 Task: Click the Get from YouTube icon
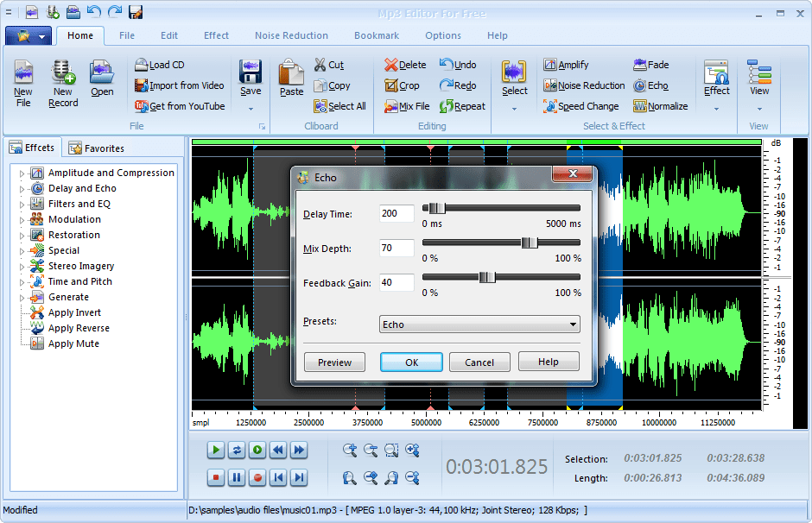[x=142, y=106]
